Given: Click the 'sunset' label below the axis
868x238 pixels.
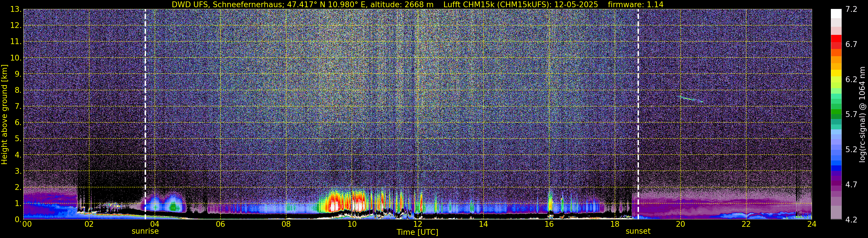Looking at the screenshot, I should click(x=638, y=231).
